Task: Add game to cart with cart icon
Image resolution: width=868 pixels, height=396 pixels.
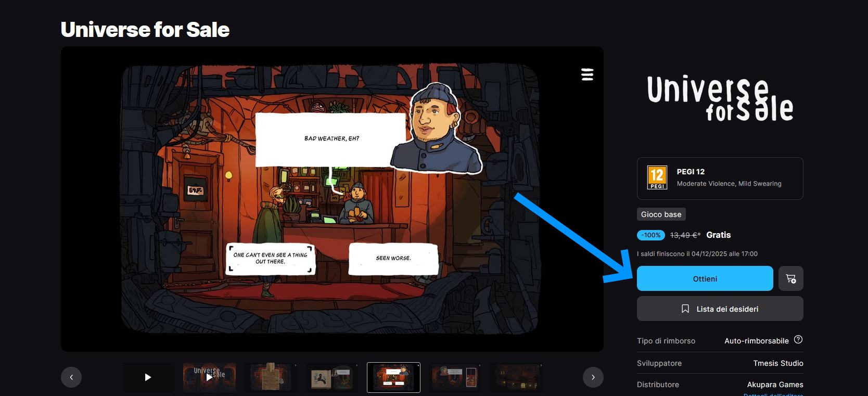Action: click(x=790, y=278)
